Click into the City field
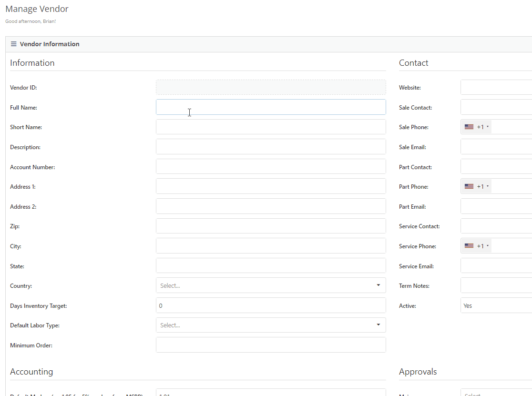The height and width of the screenshot is (396, 532). click(271, 246)
